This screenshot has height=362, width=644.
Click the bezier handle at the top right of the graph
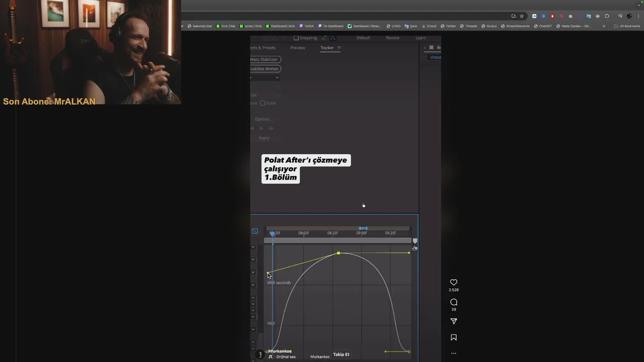point(409,252)
